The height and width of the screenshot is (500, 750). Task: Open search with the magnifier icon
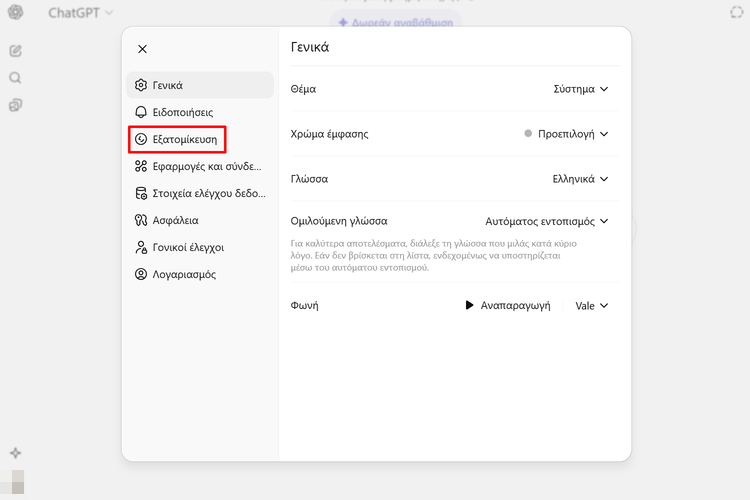pyautogui.click(x=16, y=78)
